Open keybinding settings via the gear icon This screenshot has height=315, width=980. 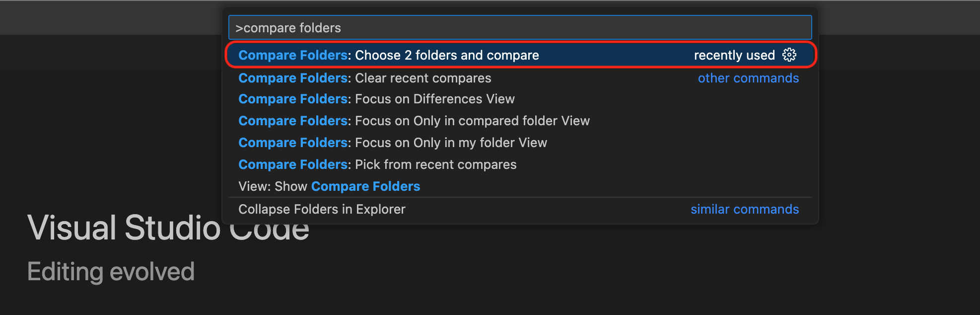pyautogui.click(x=789, y=55)
